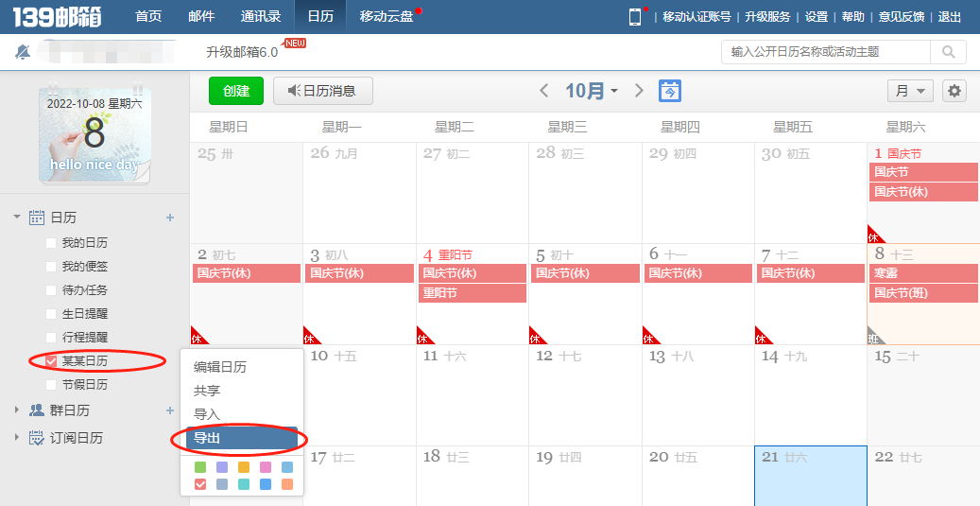Open the 10月 month dropdown

point(592,91)
